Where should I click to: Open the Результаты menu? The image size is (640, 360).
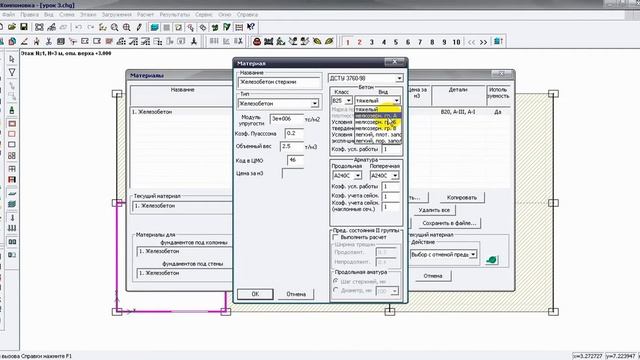click(x=175, y=15)
